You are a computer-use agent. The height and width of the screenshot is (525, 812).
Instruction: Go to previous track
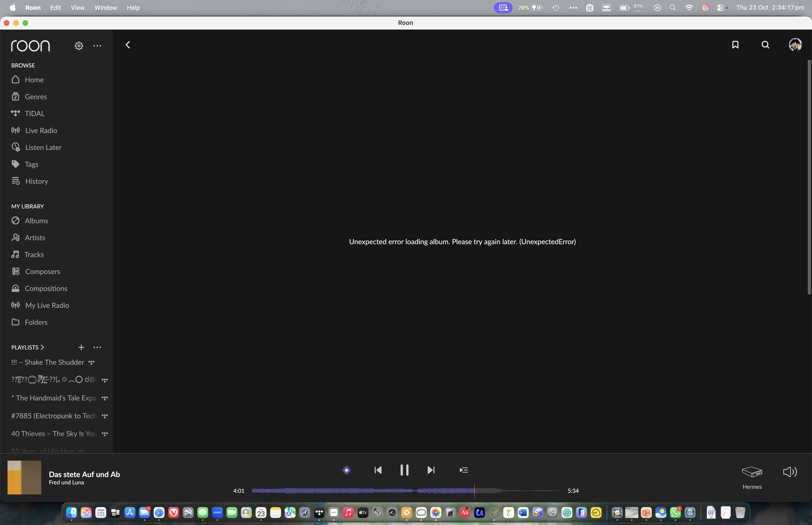378,470
